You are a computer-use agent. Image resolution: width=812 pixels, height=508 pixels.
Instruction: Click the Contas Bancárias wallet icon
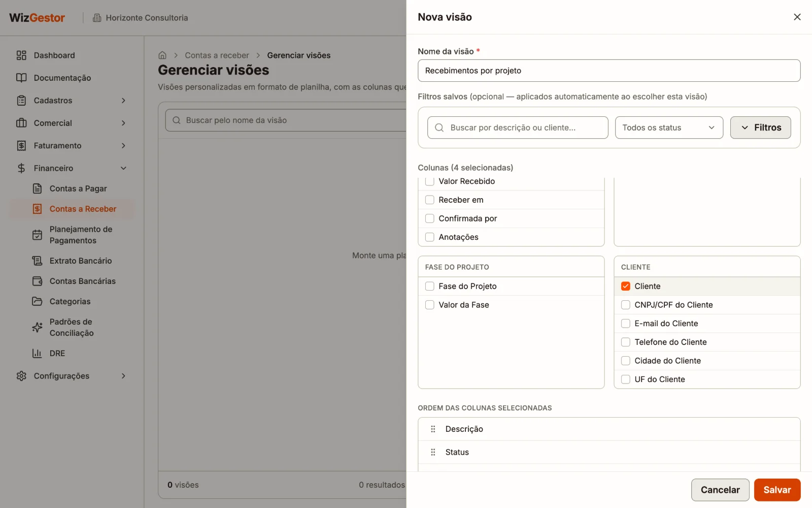37,281
